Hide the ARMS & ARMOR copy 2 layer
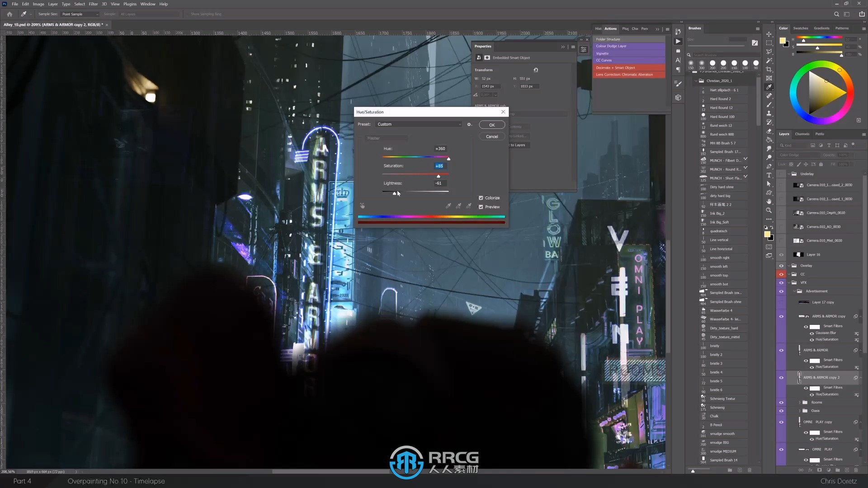 (x=781, y=378)
